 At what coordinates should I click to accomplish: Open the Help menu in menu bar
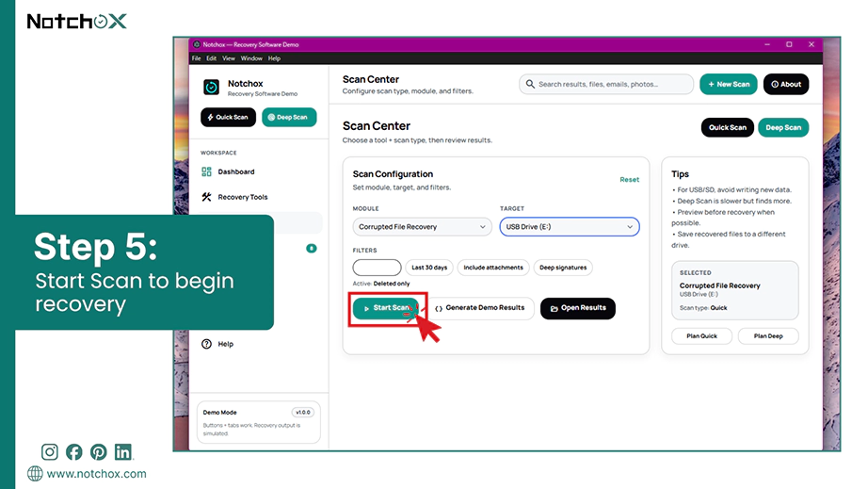(x=274, y=58)
